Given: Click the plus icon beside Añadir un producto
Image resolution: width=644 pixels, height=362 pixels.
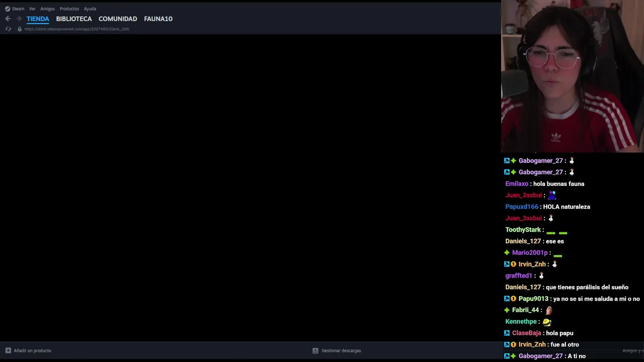Looking at the screenshot, I should coord(8,350).
